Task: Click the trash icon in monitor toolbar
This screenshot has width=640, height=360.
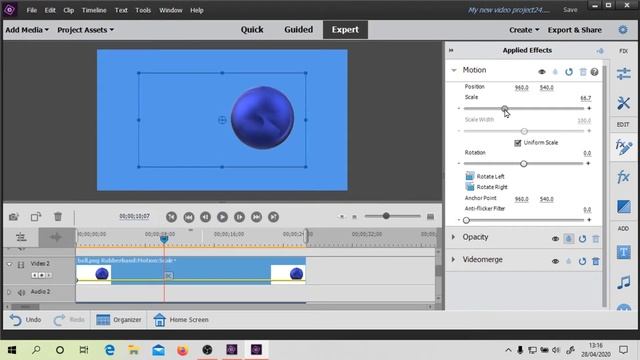Action: [58, 217]
